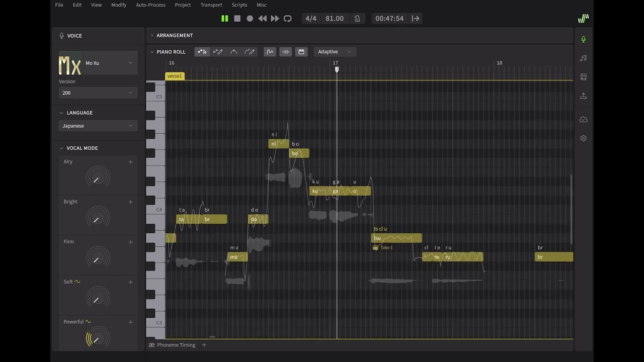Click the Airy vocal mode knob

(x=98, y=178)
